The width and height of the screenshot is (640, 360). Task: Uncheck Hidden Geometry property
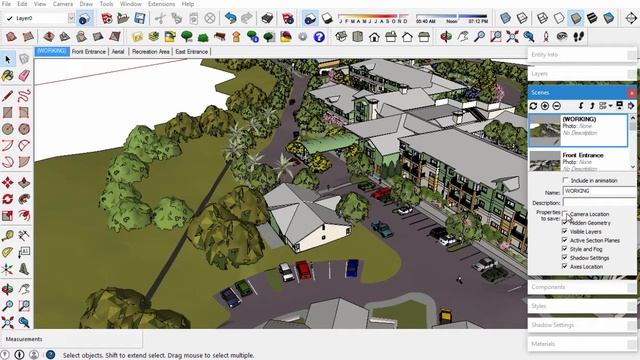pyautogui.click(x=565, y=223)
